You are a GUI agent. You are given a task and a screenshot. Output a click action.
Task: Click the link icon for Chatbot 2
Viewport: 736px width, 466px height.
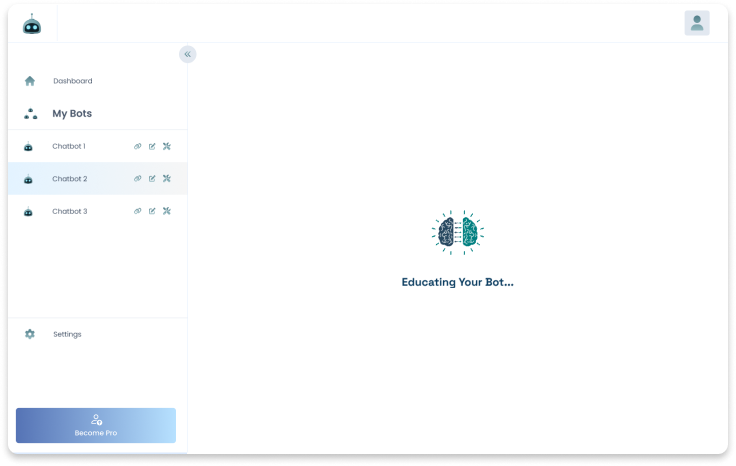tap(138, 179)
